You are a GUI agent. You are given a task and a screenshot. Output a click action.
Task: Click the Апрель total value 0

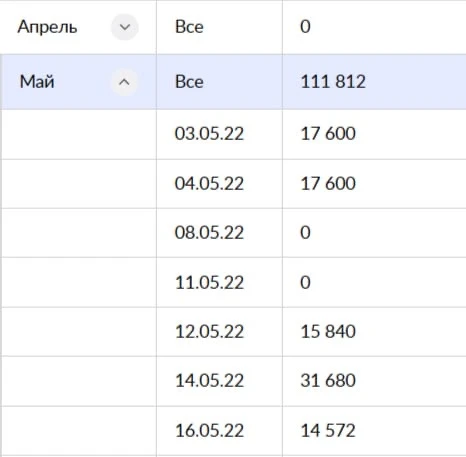pyautogui.click(x=305, y=27)
